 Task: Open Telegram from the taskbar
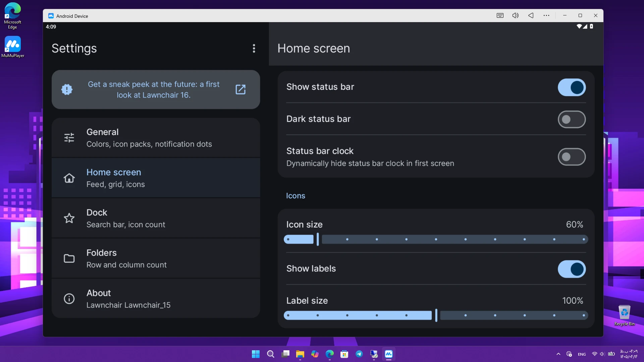[359, 354]
